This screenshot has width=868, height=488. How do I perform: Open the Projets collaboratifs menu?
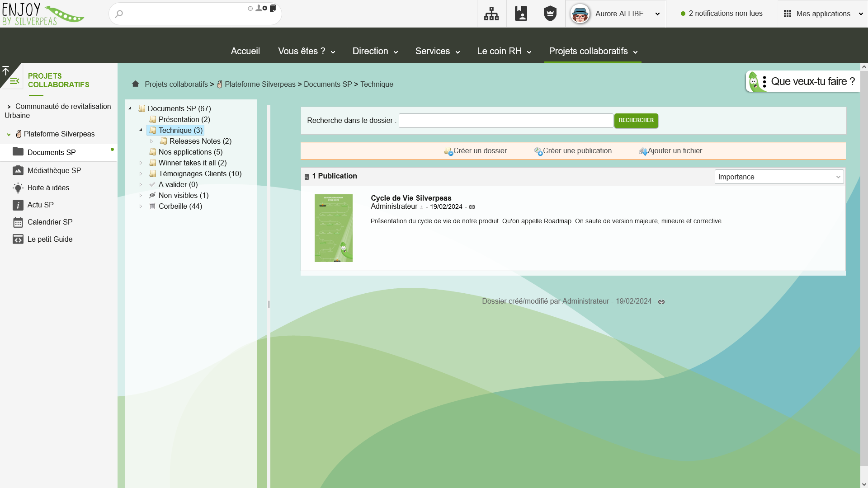click(x=593, y=51)
